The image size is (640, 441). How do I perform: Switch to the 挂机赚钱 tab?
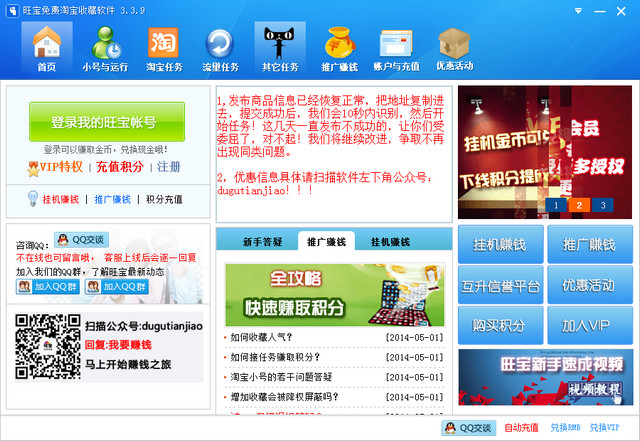[x=391, y=242]
